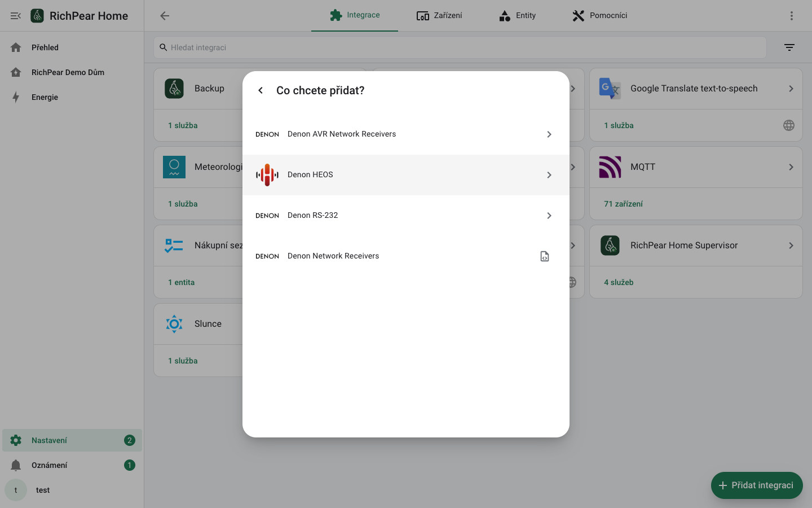812x508 pixels.
Task: Click the test user avatar
Action: click(16, 490)
